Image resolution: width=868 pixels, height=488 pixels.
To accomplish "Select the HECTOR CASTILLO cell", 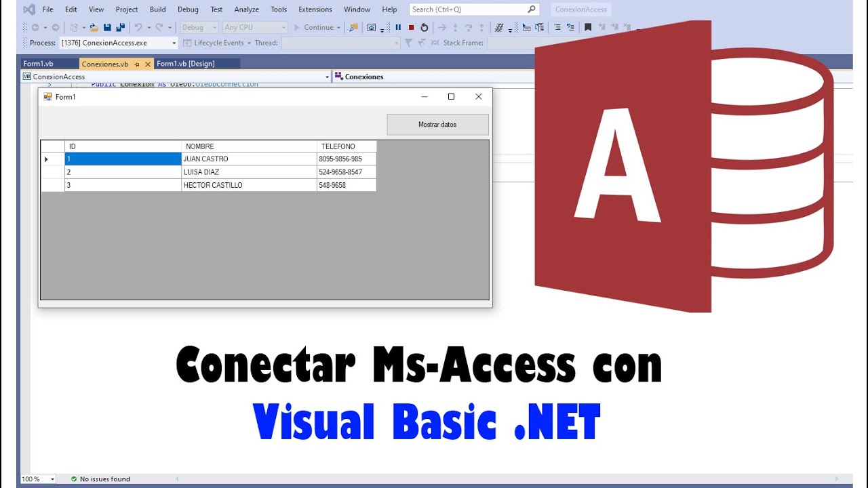I will (x=249, y=185).
